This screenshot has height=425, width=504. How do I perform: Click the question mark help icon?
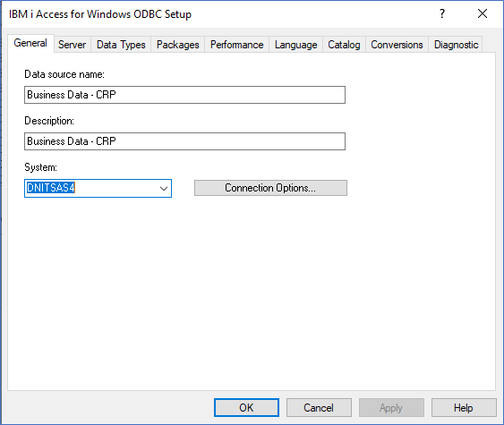click(x=442, y=13)
